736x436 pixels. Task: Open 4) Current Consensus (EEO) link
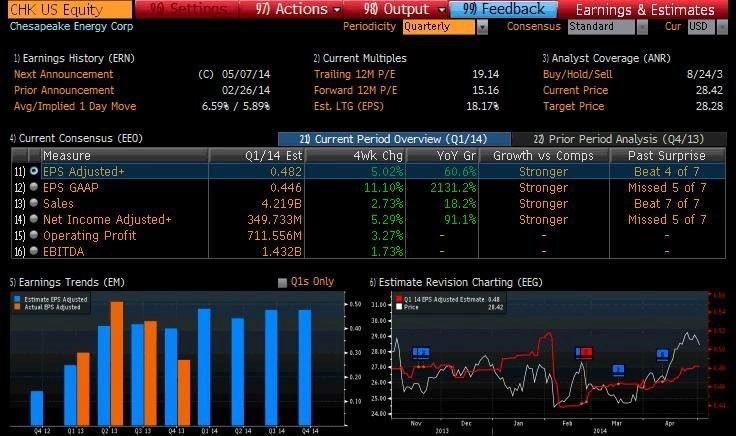[x=76, y=138]
